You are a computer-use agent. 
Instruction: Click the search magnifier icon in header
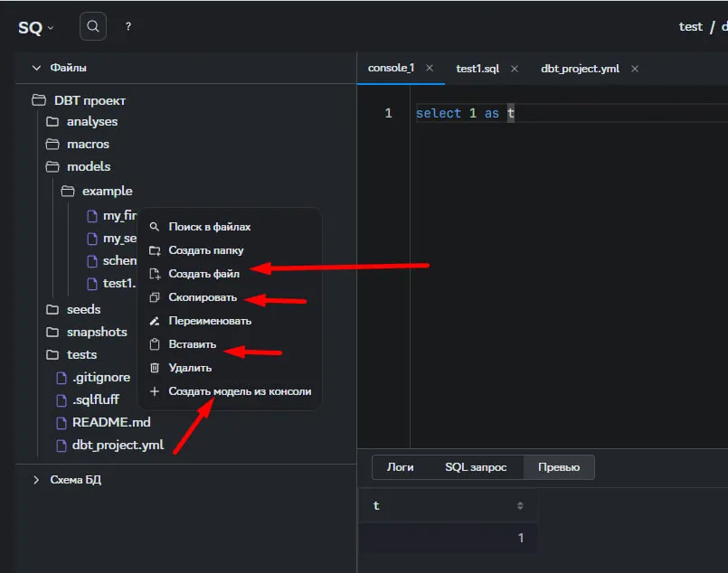pos(92,27)
